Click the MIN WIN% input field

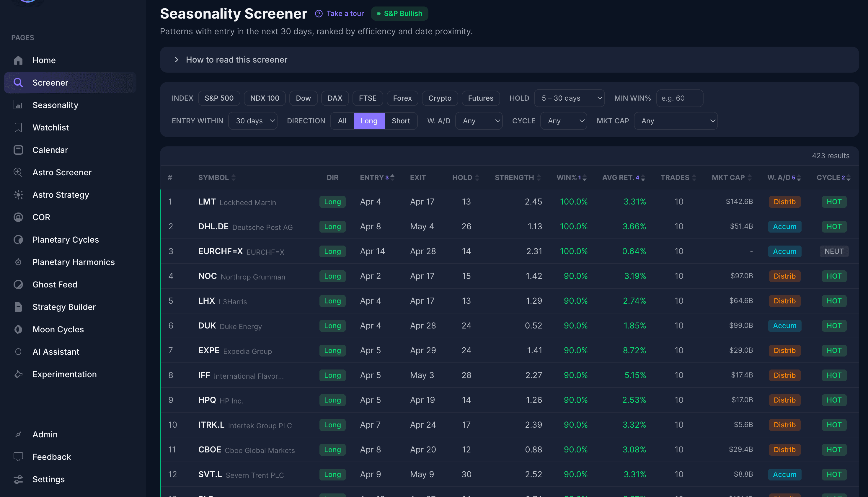680,98
